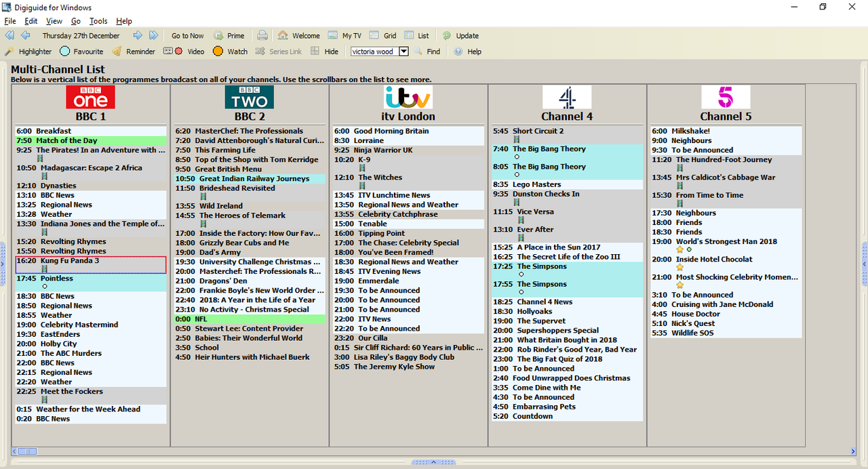Click the scroll right arrow at bottom
The image size is (868, 469).
pos(853,451)
